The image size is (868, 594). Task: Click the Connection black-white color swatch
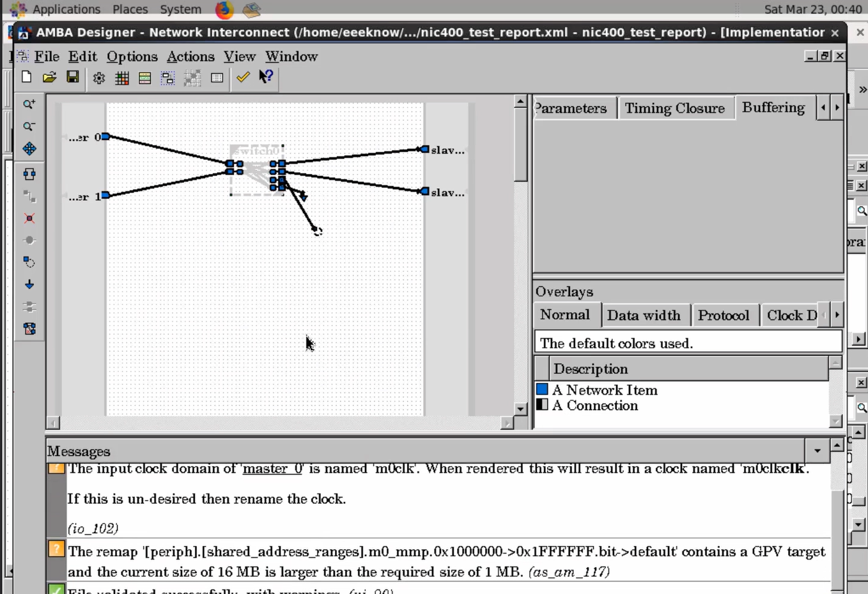click(542, 405)
